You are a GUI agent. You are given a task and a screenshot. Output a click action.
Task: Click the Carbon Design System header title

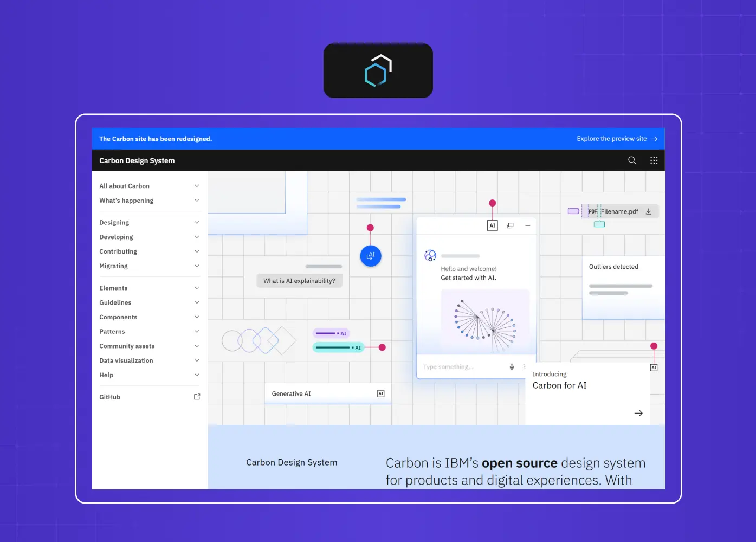pyautogui.click(x=137, y=160)
